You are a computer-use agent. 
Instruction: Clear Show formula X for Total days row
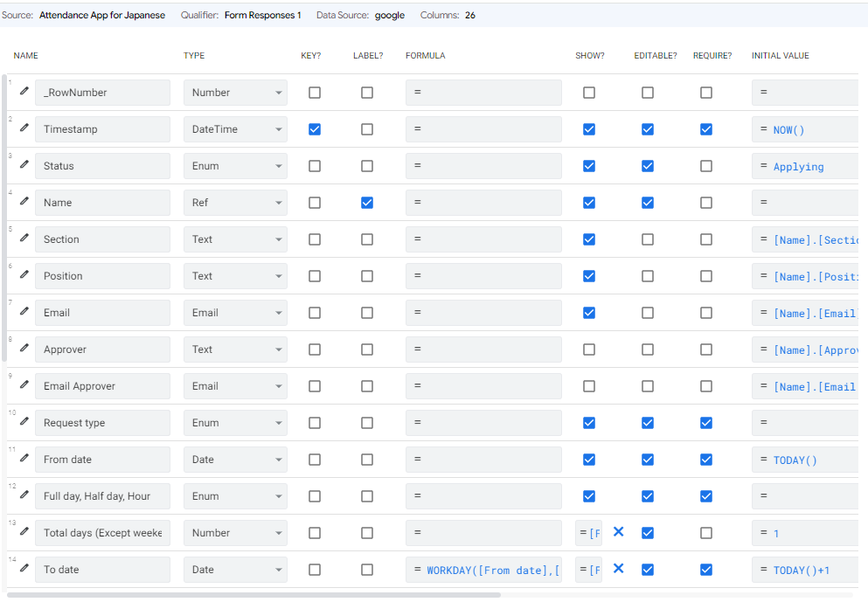click(x=619, y=532)
